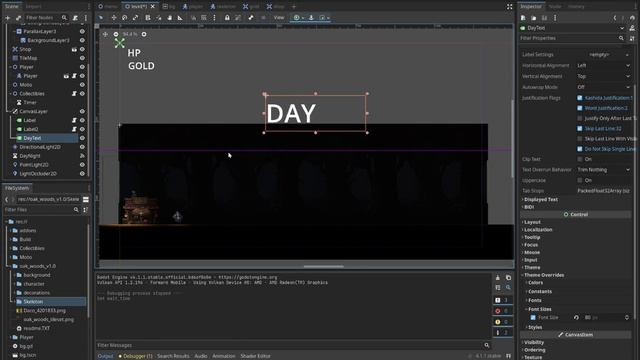Open Text Overrun Behavior dropdown
Image resolution: width=640 pixels, height=360 pixels.
(603, 169)
